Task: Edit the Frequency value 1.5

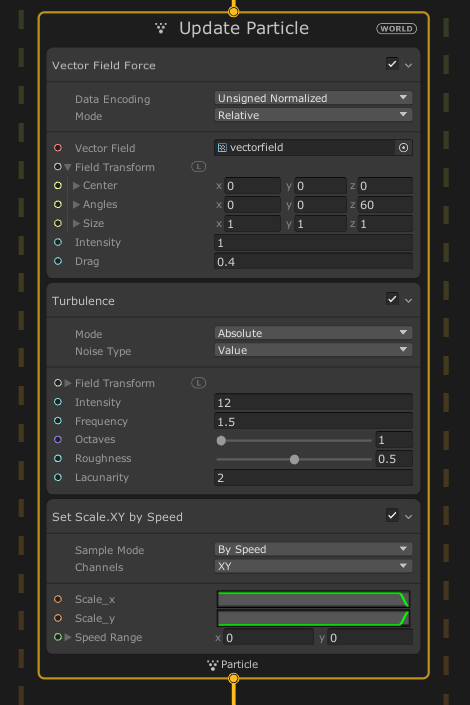Action: [313, 422]
